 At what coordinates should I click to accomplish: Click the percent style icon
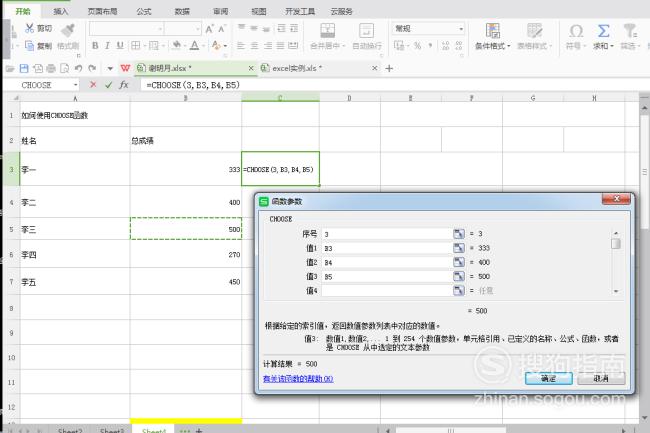click(x=417, y=46)
